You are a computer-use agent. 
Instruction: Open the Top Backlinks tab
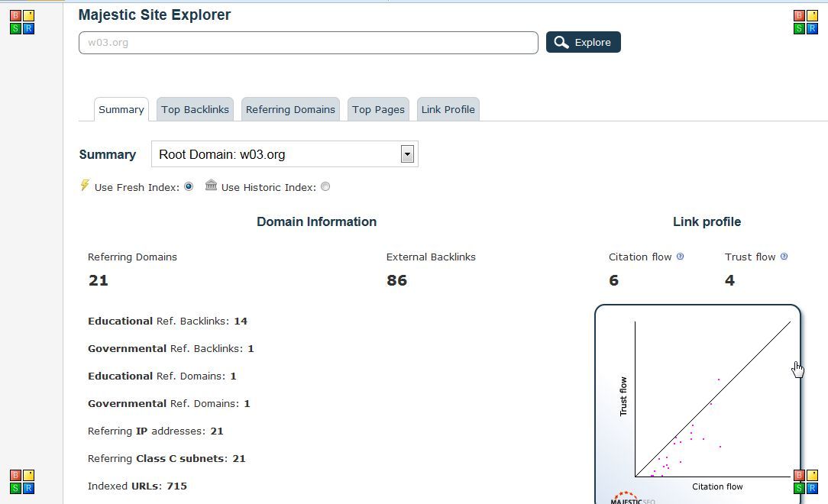[x=195, y=109]
